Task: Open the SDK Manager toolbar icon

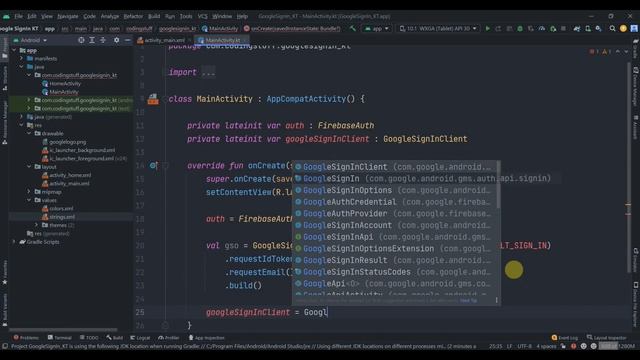Action: pos(598,29)
